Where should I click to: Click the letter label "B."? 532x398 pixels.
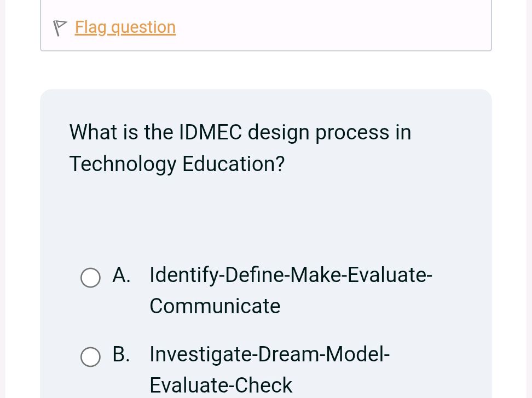tap(121, 354)
